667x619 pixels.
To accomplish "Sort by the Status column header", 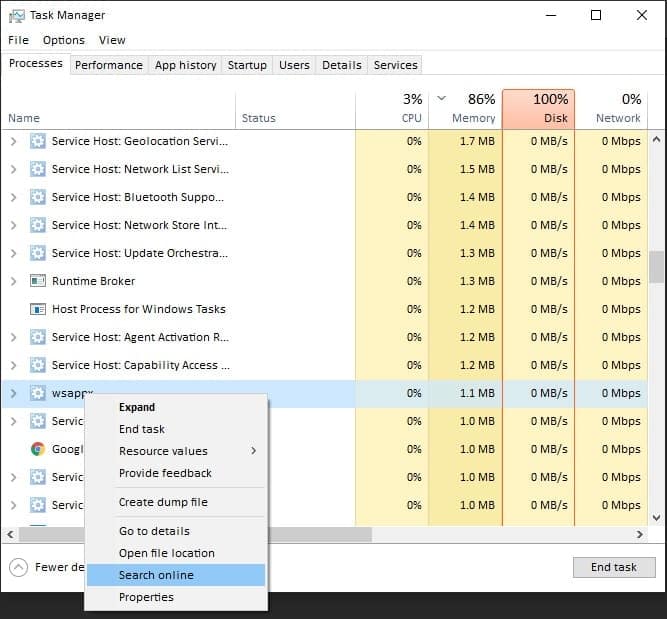I will point(295,109).
